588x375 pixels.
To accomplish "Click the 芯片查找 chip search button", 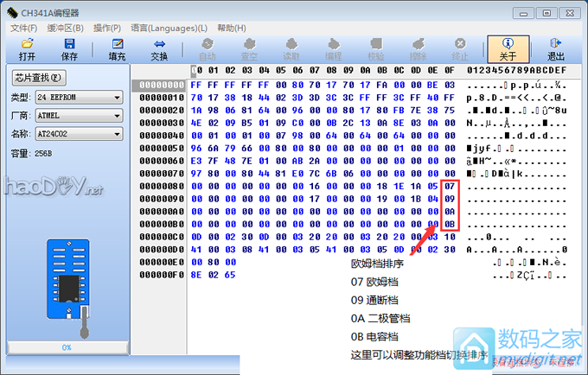I will (39, 78).
